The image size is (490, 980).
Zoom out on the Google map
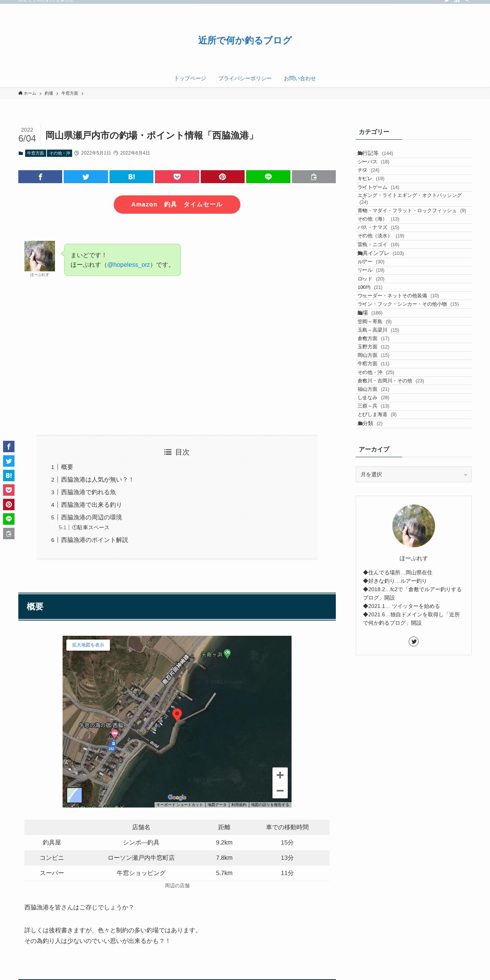[280, 791]
